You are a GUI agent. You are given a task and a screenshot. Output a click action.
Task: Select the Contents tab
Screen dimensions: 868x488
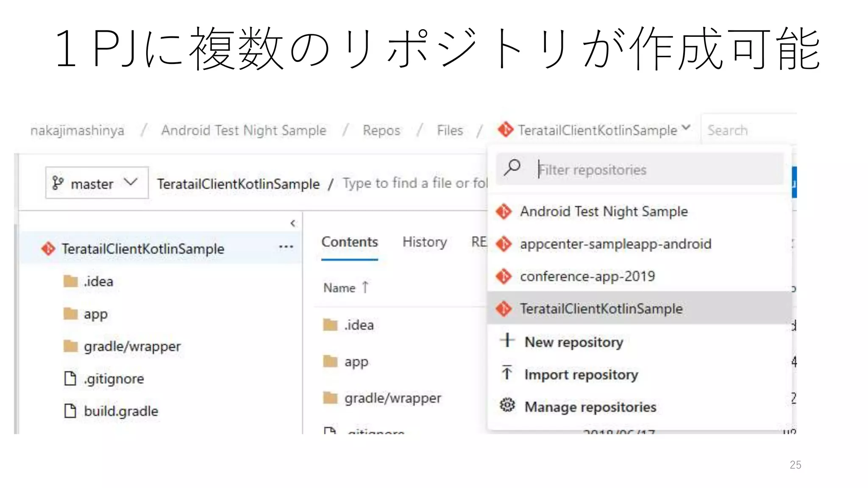350,242
